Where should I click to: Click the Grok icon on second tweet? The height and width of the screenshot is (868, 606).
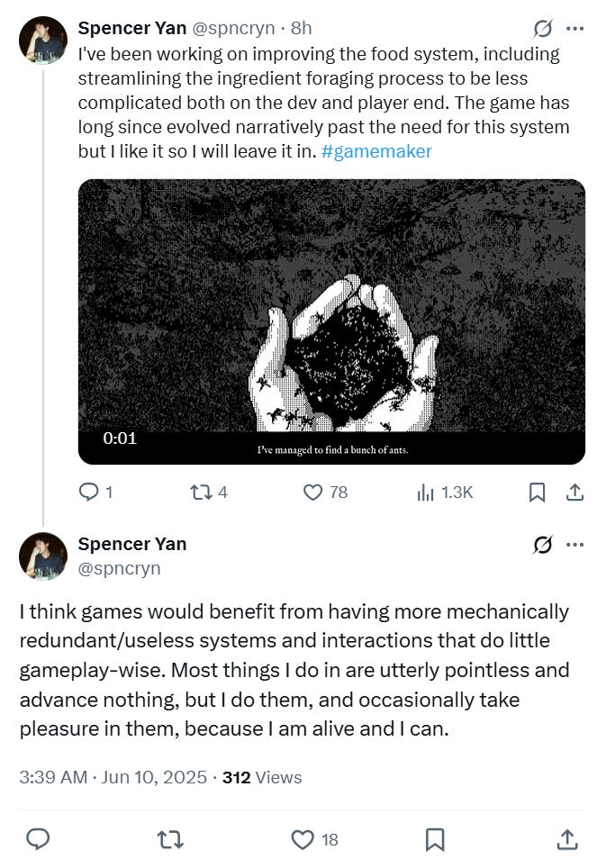pyautogui.click(x=543, y=544)
